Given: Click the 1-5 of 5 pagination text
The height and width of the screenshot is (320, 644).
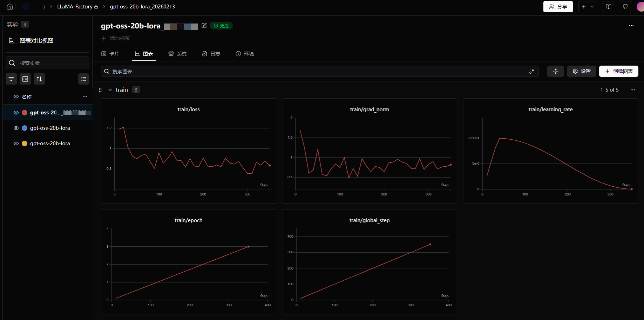Looking at the screenshot, I should [x=610, y=90].
